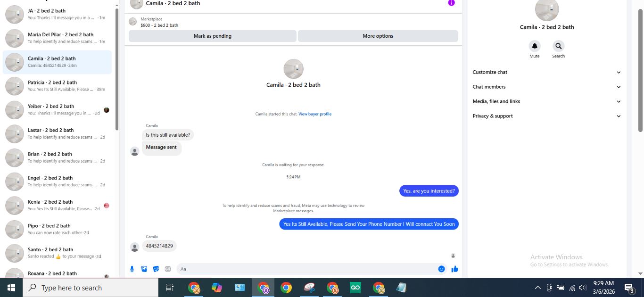Click the Search conversation icon
This screenshot has height=297, width=644.
click(558, 46)
